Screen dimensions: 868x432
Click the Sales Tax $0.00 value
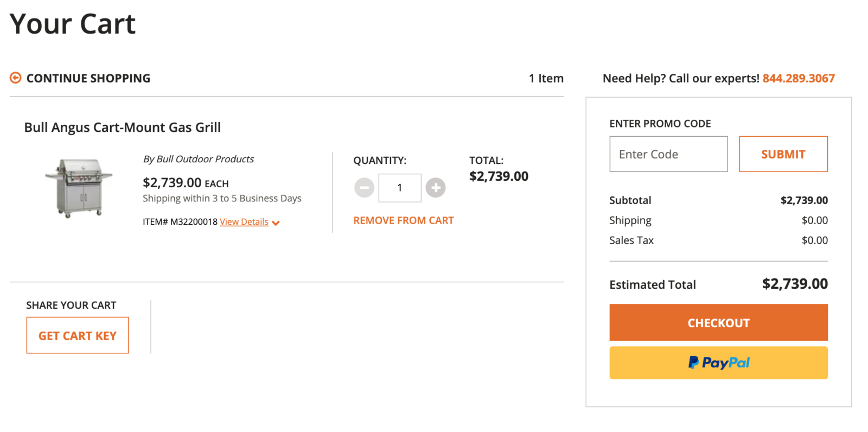point(815,240)
